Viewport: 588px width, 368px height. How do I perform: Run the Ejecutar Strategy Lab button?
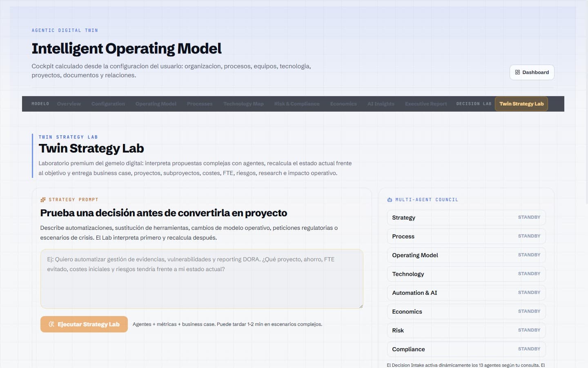click(x=84, y=324)
